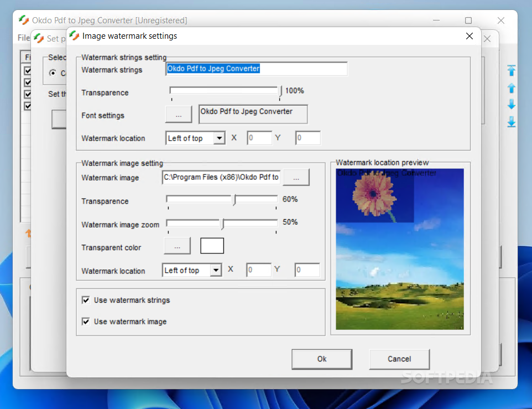The image size is (532, 409).
Task: Cancel the watermark settings dialog
Action: click(x=399, y=359)
